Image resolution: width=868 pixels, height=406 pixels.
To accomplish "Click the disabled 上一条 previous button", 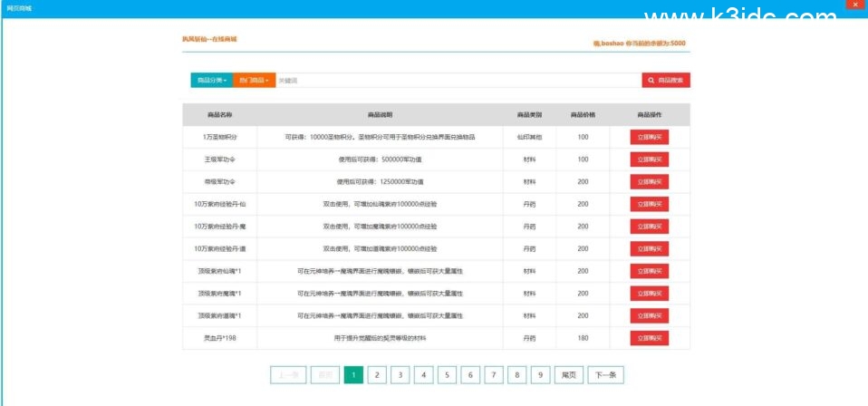I will click(288, 375).
